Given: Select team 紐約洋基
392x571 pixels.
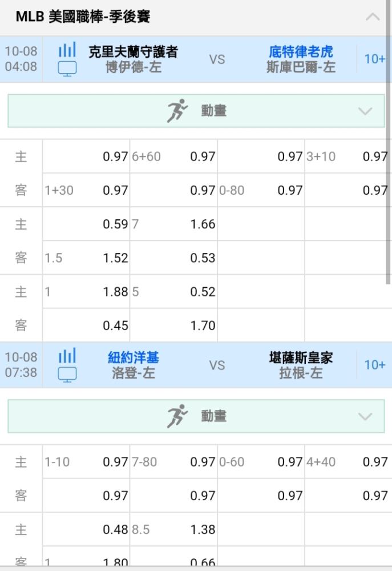Looking at the screenshot, I should pos(133,357).
